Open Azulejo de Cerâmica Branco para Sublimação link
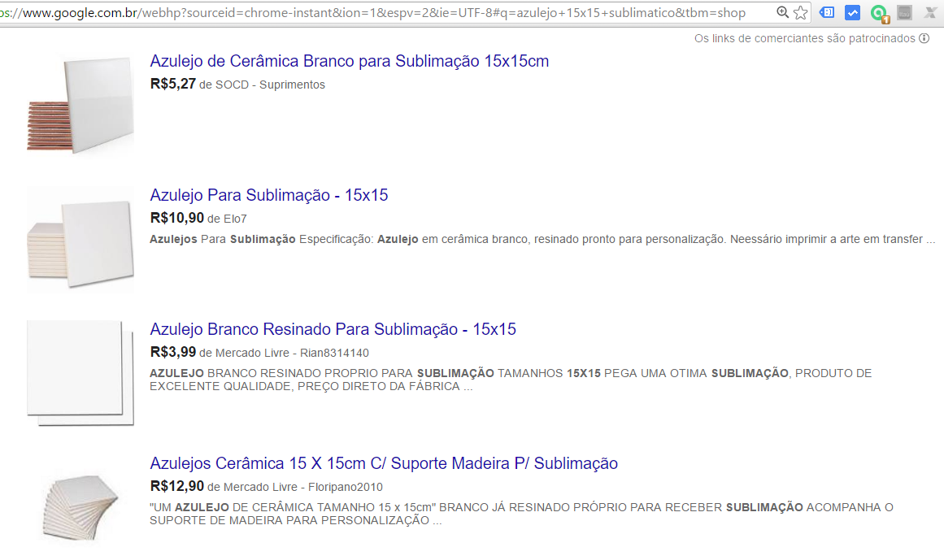944x560 pixels. coord(349,61)
